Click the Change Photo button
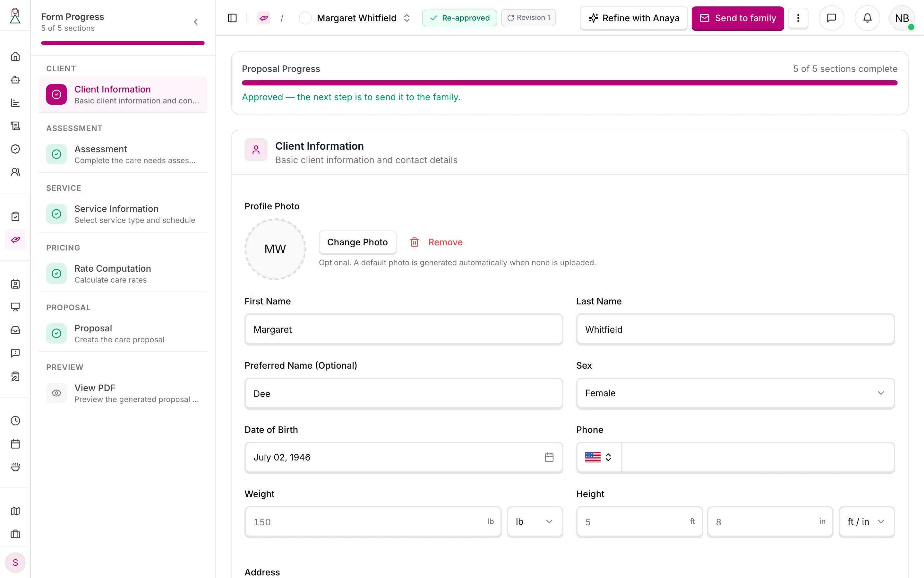924x578 pixels. (357, 242)
